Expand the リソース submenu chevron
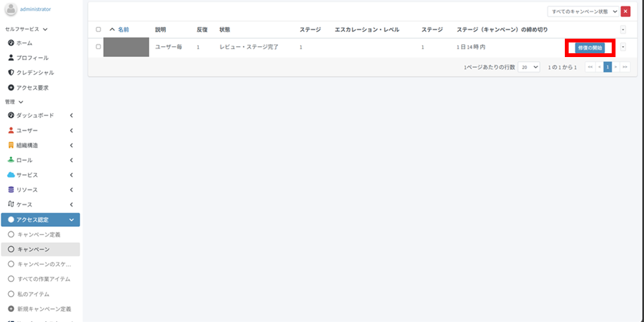 coord(72,190)
